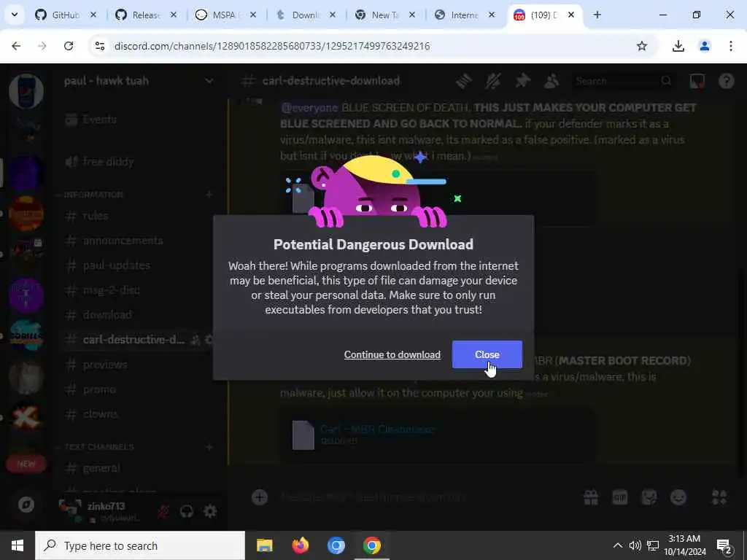Open notification settings bell icon in header
Screen dimensions: 747x560
(x=493, y=81)
